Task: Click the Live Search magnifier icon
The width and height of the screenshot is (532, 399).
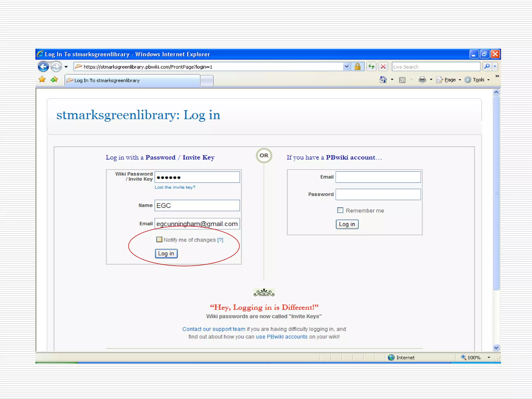Action: pyautogui.click(x=487, y=67)
